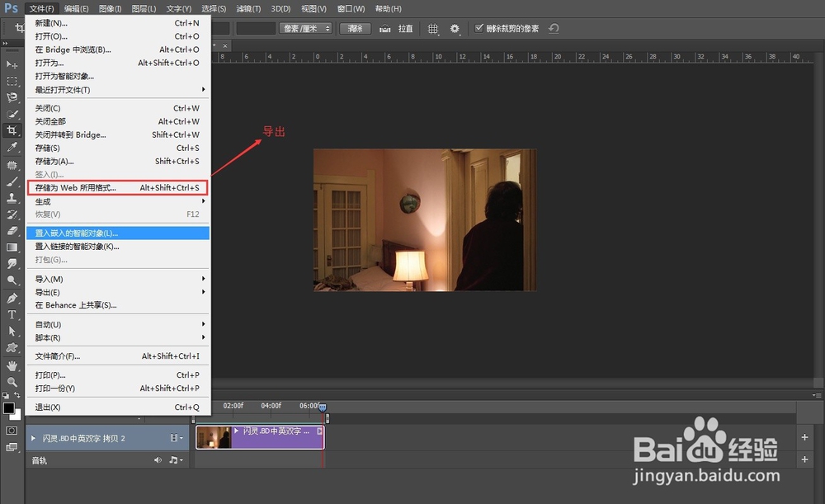825x504 pixels.
Task: Click the Quick Mask mode icon
Action: click(12, 431)
